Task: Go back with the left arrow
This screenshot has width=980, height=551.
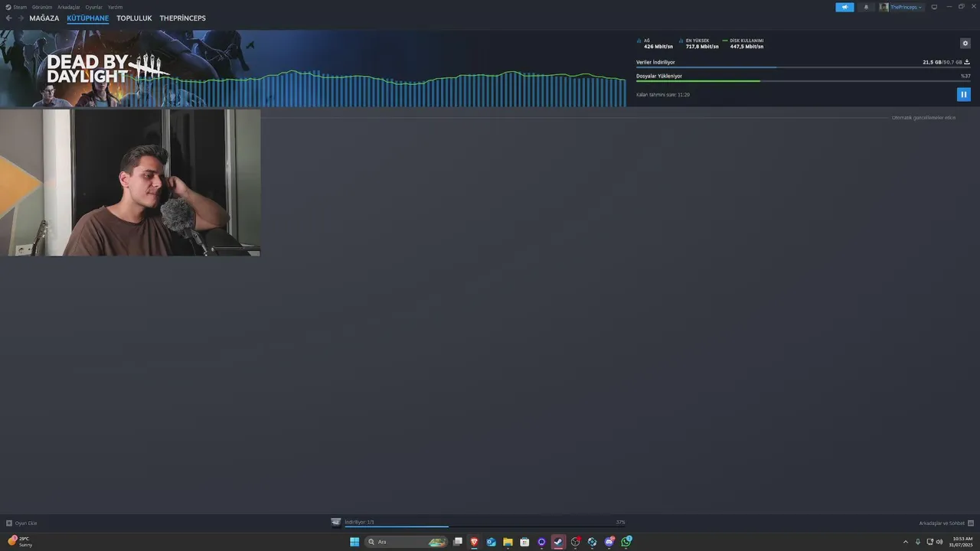Action: point(9,18)
